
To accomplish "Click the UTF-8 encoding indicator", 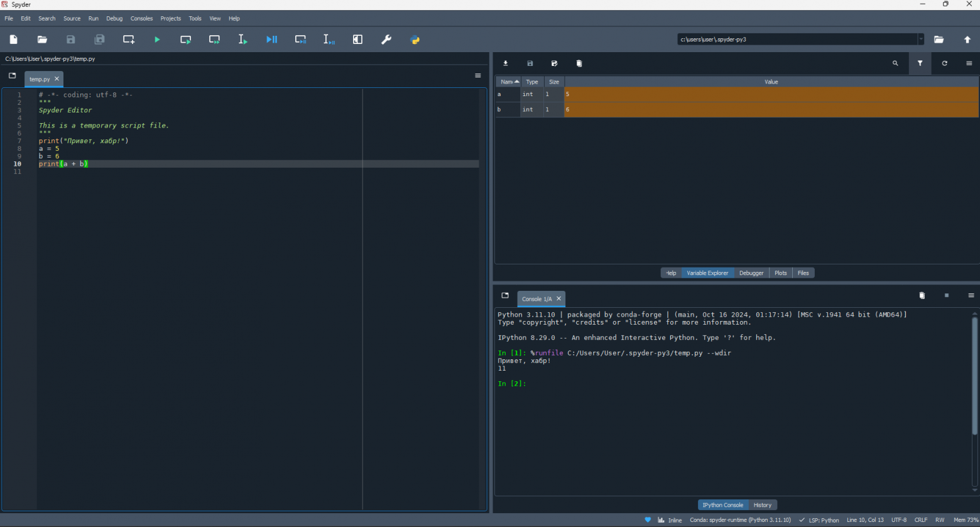I will pos(899,520).
